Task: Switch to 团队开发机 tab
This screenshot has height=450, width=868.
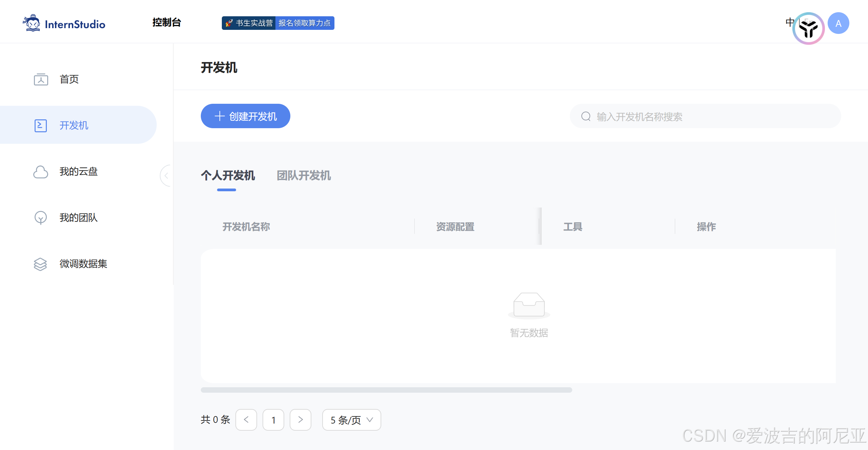Action: 304,176
